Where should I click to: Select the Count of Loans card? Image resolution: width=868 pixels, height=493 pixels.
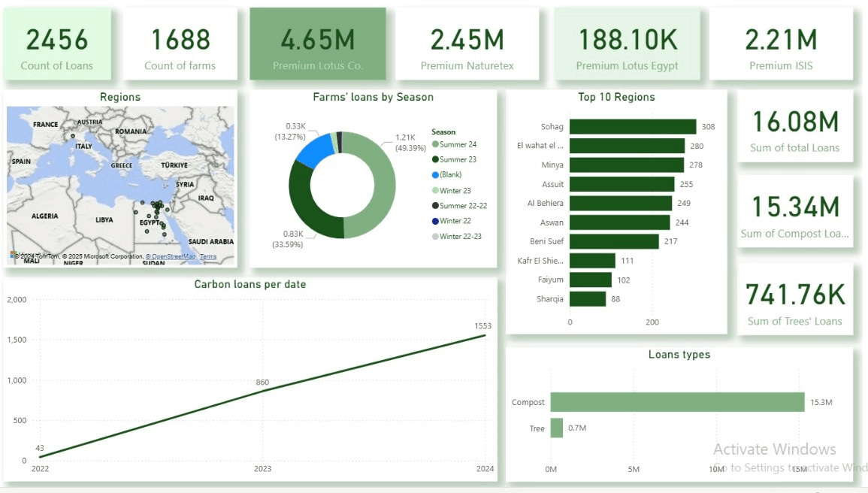[x=57, y=45]
